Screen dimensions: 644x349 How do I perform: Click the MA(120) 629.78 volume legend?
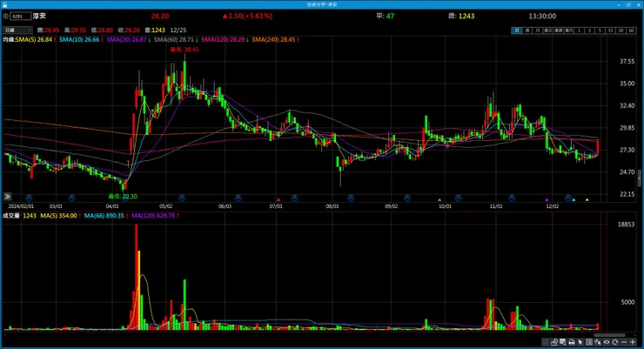(x=153, y=216)
